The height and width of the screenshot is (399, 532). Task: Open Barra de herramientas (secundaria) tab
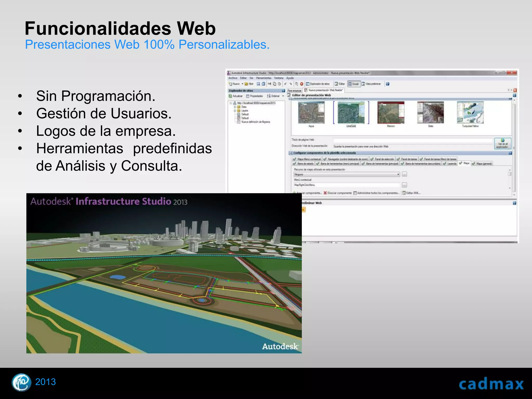(421, 164)
